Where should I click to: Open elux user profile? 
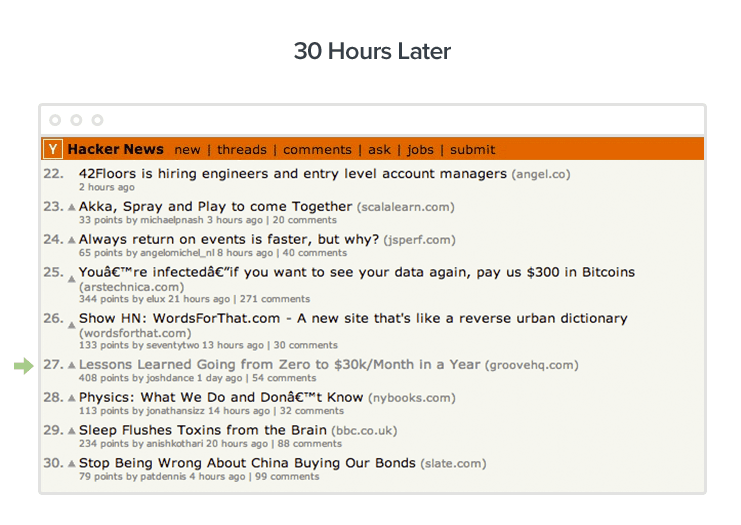pos(156,299)
